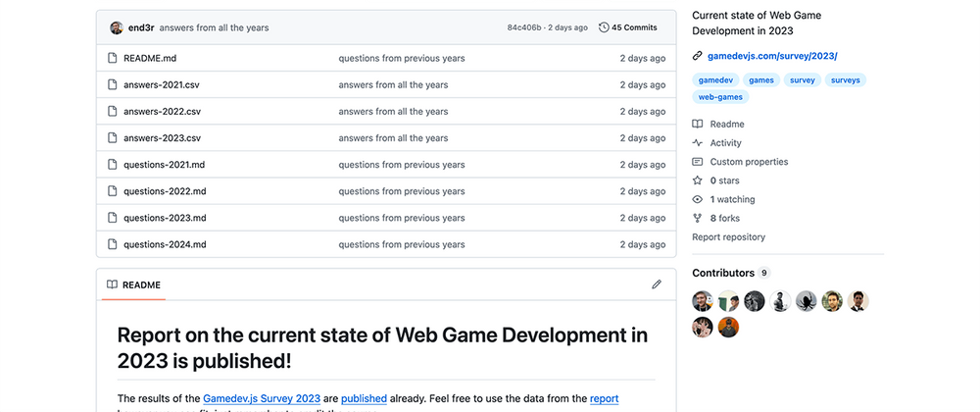Click the Activity pulse icon

pyautogui.click(x=698, y=143)
